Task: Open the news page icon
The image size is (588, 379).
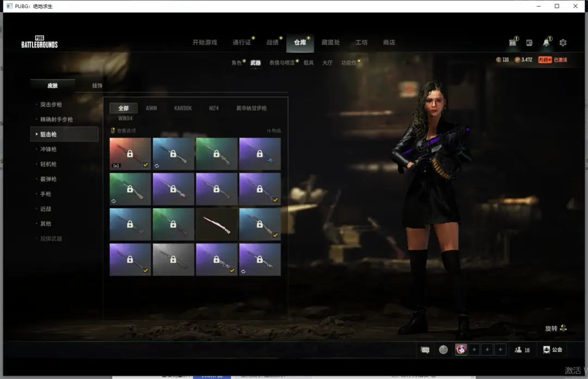Action: [x=529, y=43]
